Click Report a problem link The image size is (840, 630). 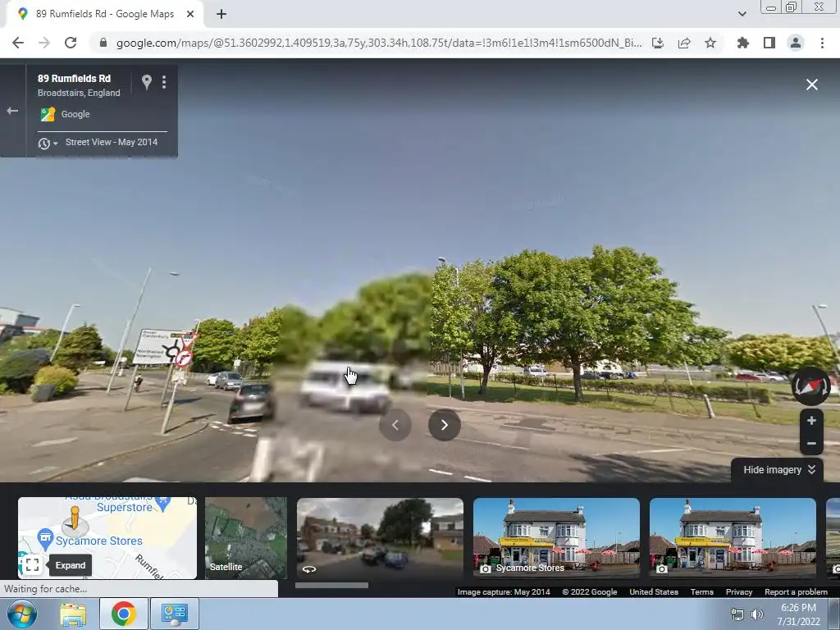(796, 592)
